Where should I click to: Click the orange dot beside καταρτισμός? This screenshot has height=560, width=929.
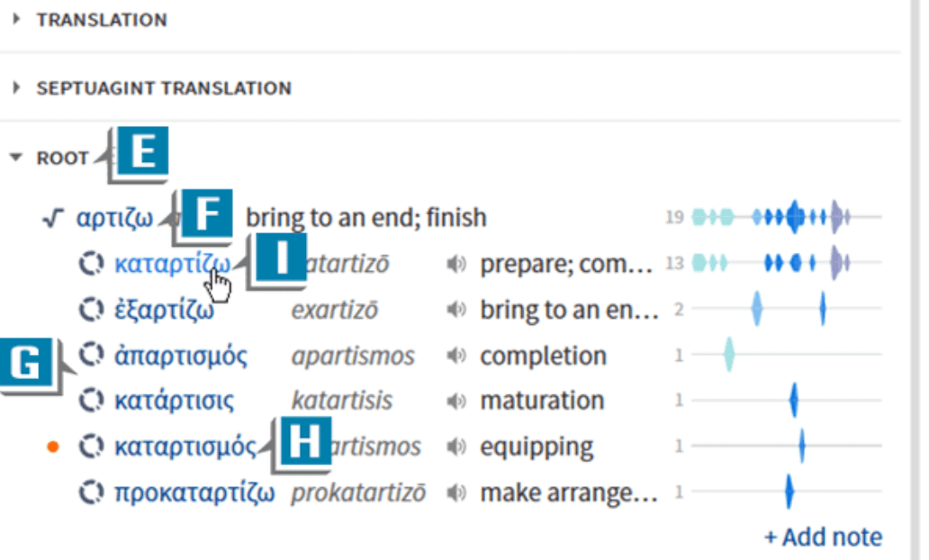tap(53, 447)
